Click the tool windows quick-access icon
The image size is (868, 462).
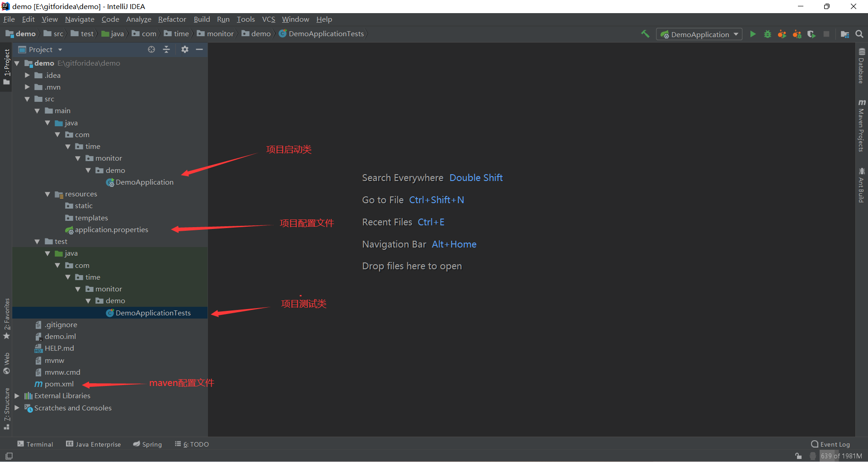[9, 456]
